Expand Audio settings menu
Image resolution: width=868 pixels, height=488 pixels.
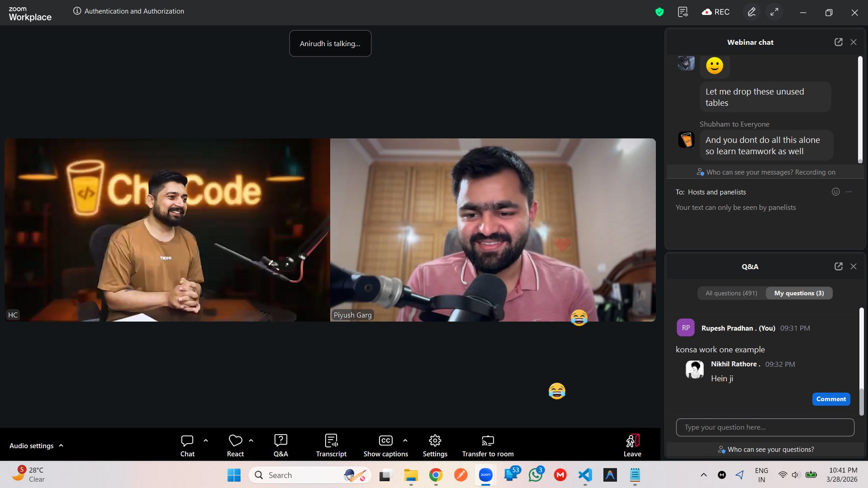tap(36, 445)
